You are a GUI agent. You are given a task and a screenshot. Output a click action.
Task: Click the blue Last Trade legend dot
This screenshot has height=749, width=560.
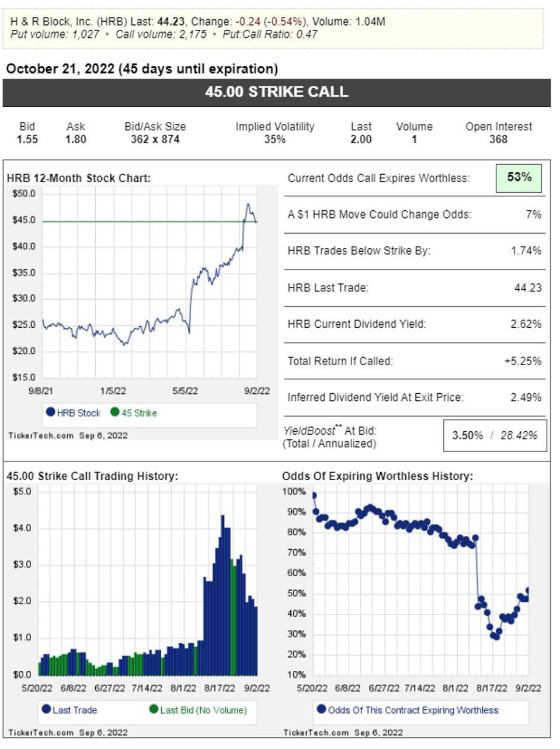coord(46,709)
